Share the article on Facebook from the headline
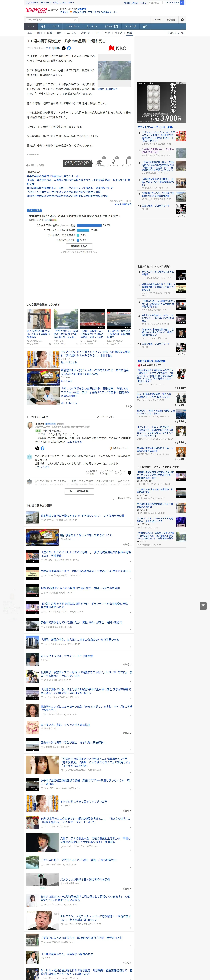Viewport: 210px width, 980px height. pyautogui.click(x=69, y=48)
